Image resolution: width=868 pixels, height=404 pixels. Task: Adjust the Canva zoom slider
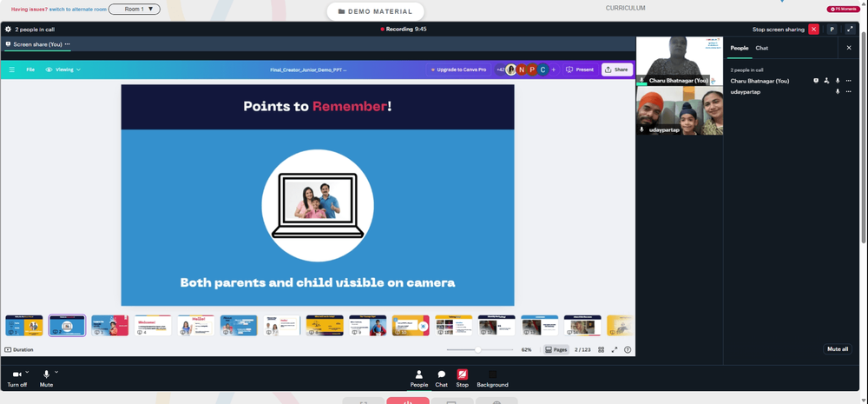coord(480,349)
